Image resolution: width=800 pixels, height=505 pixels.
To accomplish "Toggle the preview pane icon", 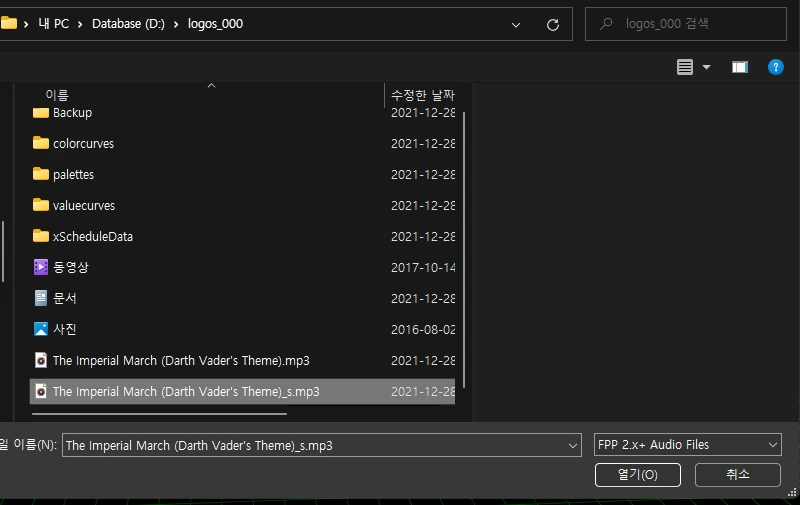I will [x=739, y=67].
